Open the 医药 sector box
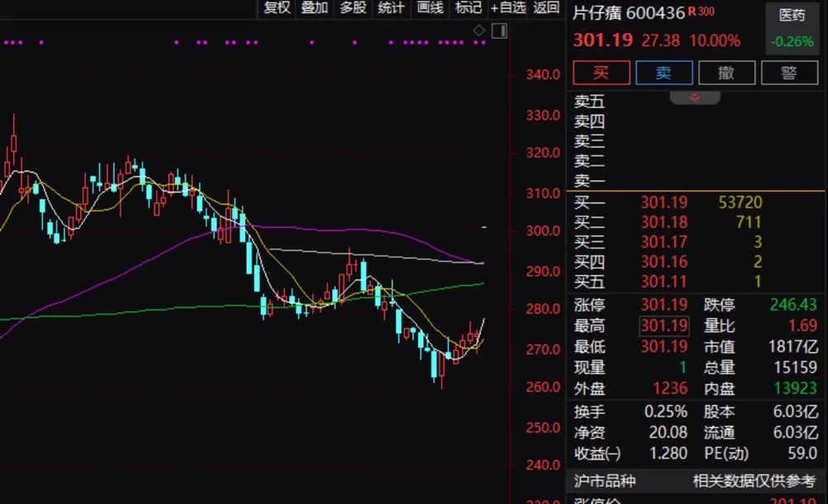The height and width of the screenshot is (504, 828). point(792,28)
